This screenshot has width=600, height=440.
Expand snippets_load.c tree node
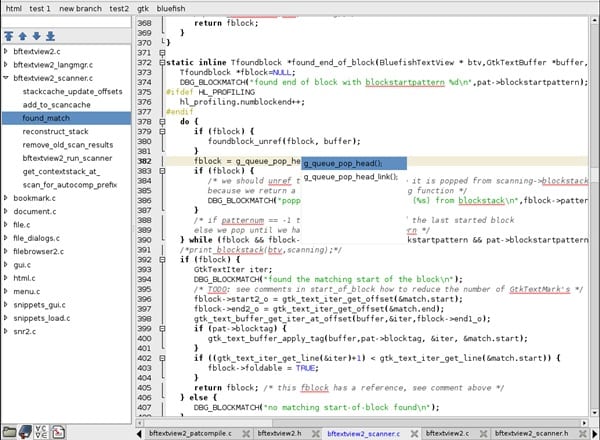pyautogui.click(x=6, y=318)
